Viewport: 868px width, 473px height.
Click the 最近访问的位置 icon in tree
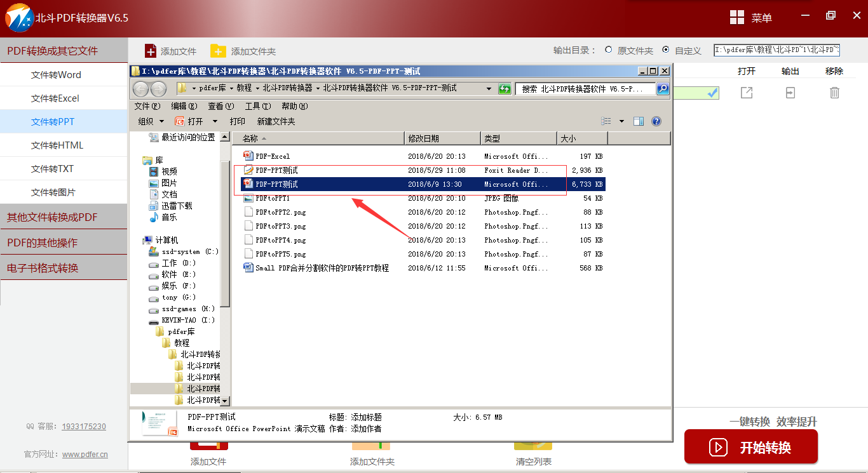(x=154, y=137)
